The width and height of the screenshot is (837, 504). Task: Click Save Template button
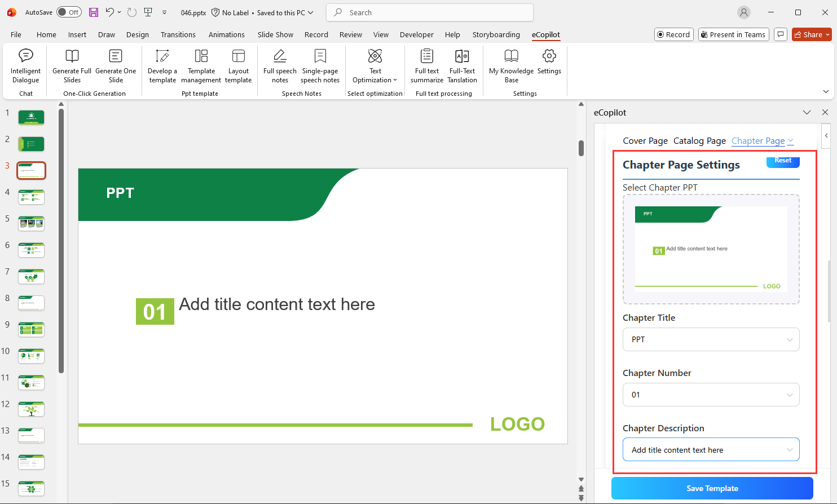[712, 488]
